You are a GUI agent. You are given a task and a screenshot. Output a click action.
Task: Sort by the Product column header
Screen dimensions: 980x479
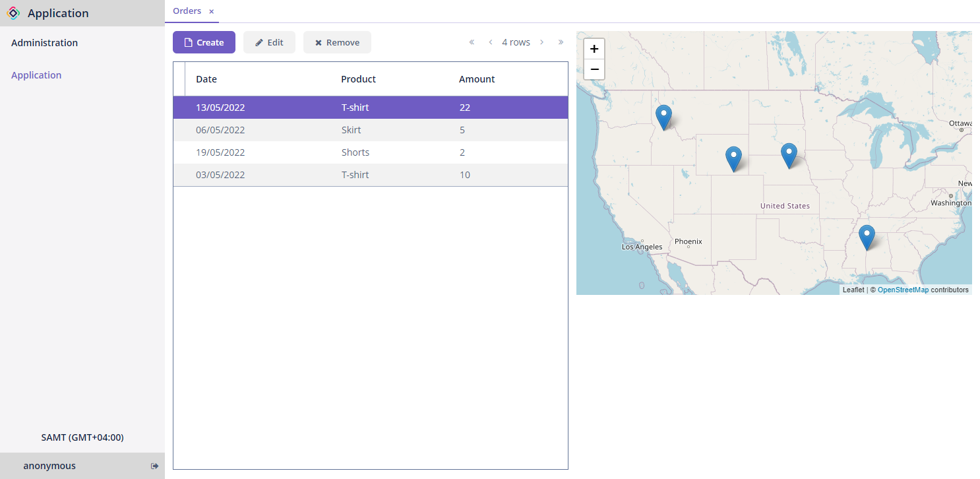pyautogui.click(x=358, y=79)
